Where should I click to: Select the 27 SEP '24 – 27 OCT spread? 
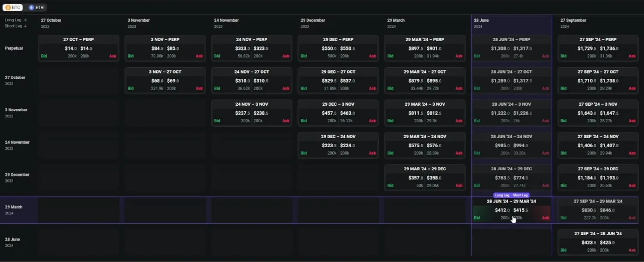[x=598, y=80]
